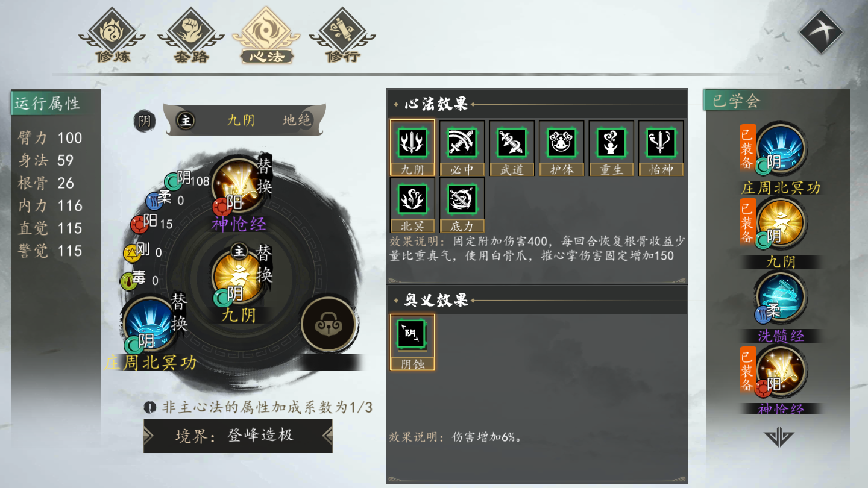Click the locked heart method slot
868x488 pixels.
pos(329,324)
